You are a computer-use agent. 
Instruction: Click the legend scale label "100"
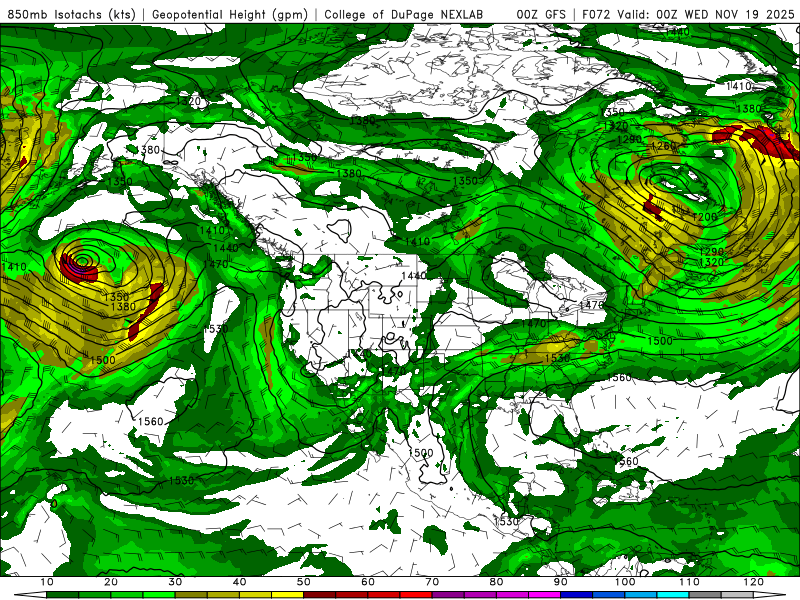[625, 582]
